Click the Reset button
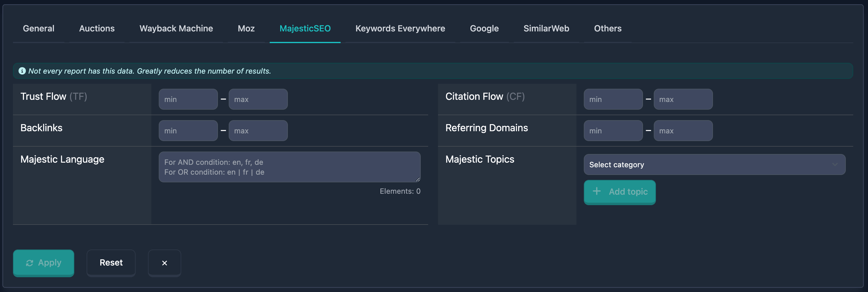The image size is (868, 292). (x=111, y=263)
